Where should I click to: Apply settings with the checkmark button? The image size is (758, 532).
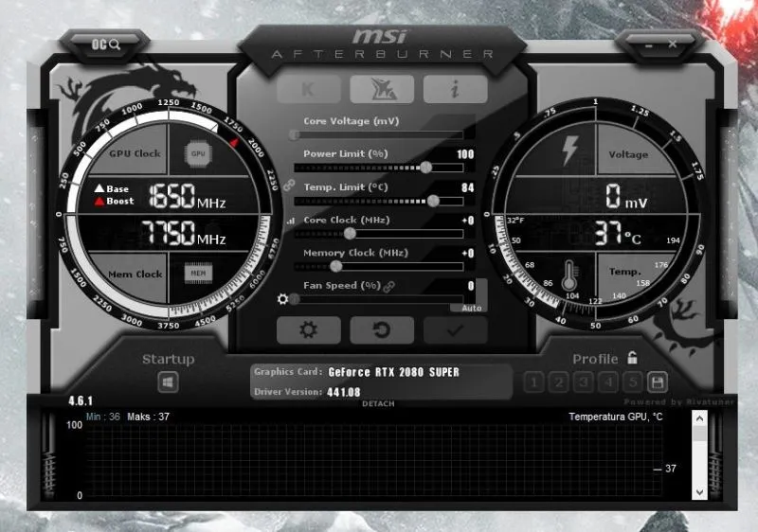456,330
